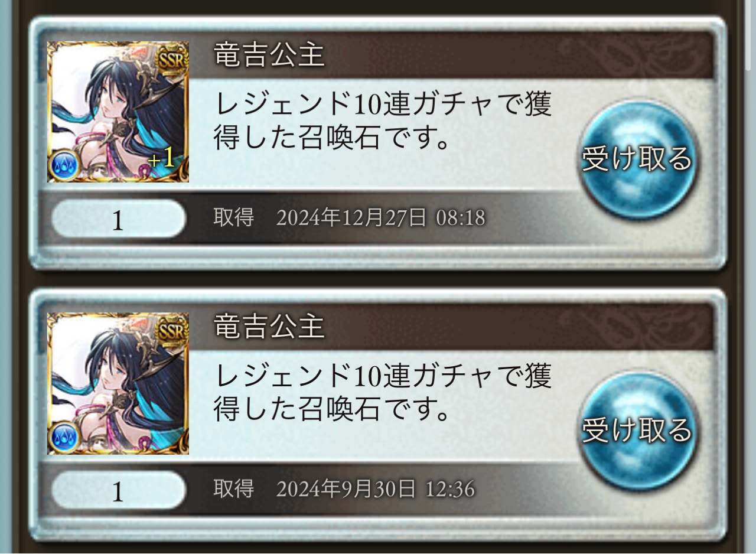Tap 受け取る for the 12月27日 summon
This screenshot has height=554, width=756.
[637, 159]
